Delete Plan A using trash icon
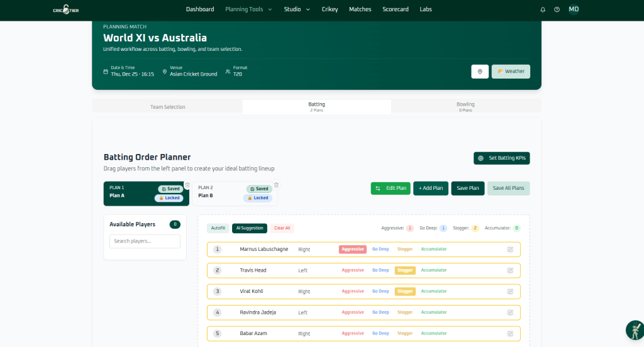 (187, 185)
